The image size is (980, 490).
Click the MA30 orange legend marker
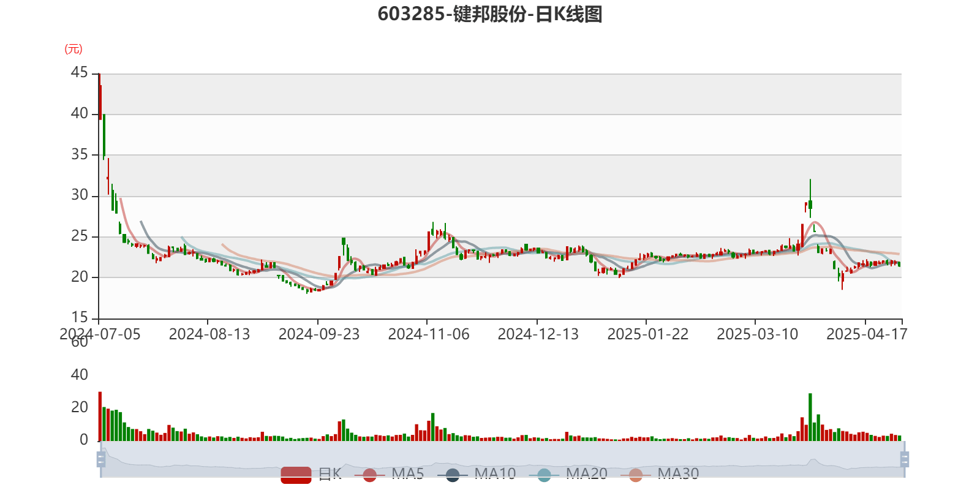(x=636, y=475)
